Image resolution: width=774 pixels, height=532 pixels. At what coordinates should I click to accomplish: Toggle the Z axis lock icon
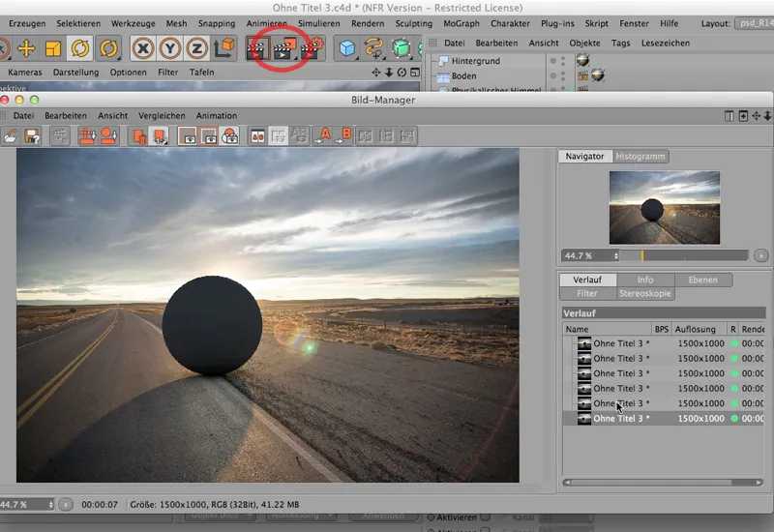(196, 46)
